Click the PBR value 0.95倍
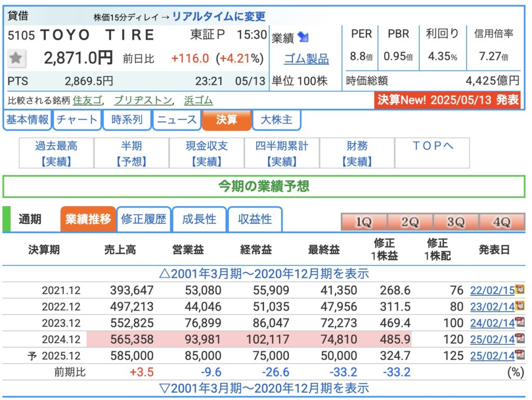The height and width of the screenshot is (400, 532). pos(398,56)
